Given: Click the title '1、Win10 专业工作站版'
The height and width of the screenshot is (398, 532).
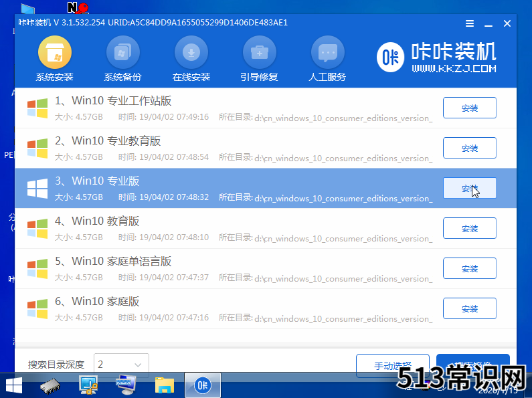Looking at the screenshot, I should tap(113, 101).
